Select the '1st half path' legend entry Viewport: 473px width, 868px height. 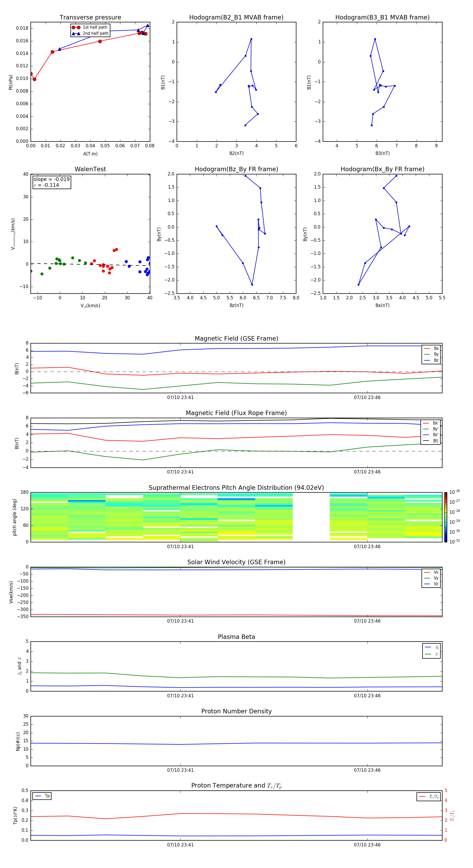tap(90, 27)
